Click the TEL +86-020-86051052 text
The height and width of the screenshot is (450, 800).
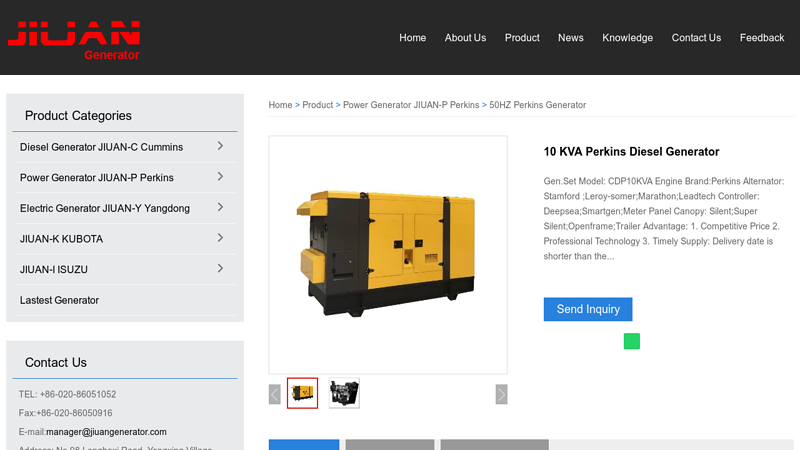click(67, 394)
